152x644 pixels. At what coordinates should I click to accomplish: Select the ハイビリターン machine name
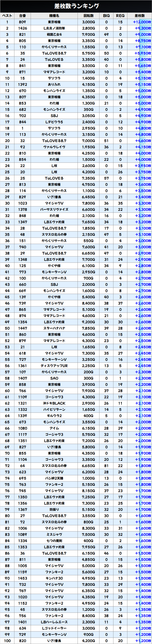[54, 409]
